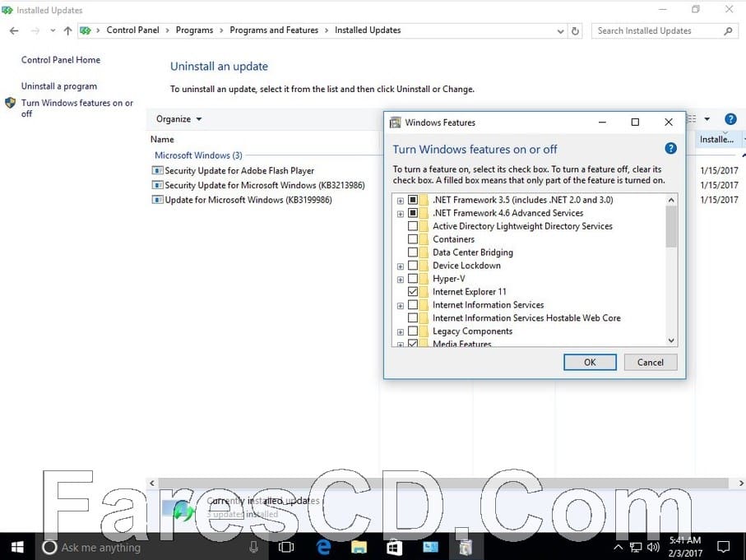This screenshot has height=560, width=746.
Task: Expand Device Lockdown node
Action: tap(400, 266)
